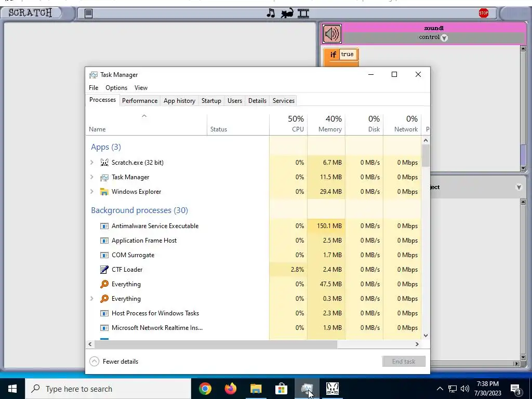The width and height of the screenshot is (532, 399).
Task: Select Microsoft Network Realtime Ins... process
Action: [253, 328]
